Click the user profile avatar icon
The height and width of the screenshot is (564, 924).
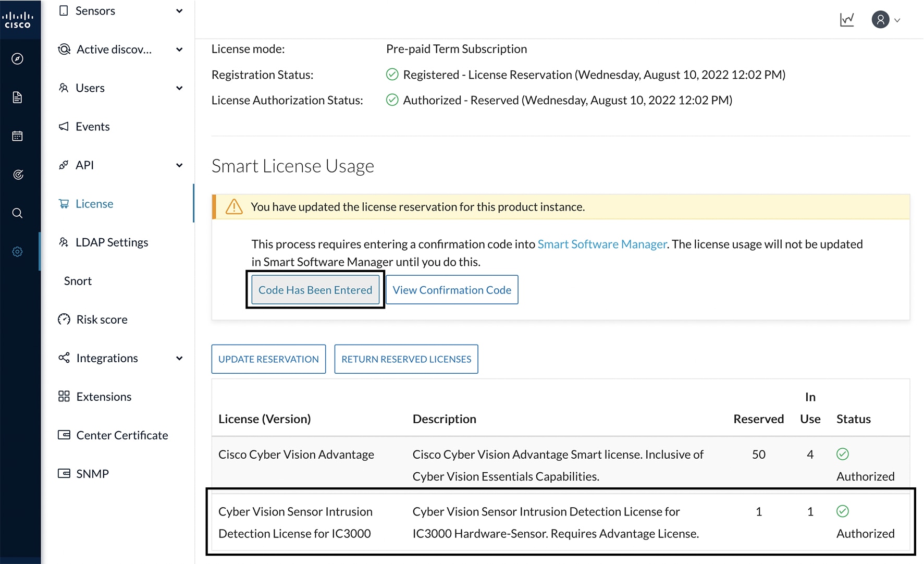click(x=880, y=20)
